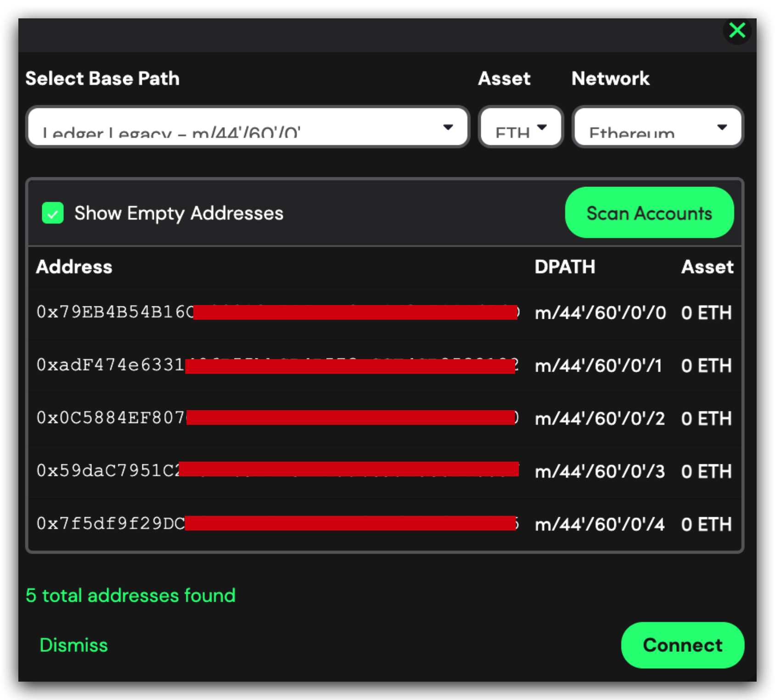This screenshot has width=775, height=700.
Task: Click the m/44'/60'/0'/3 derivation path cell
Action: [x=600, y=471]
